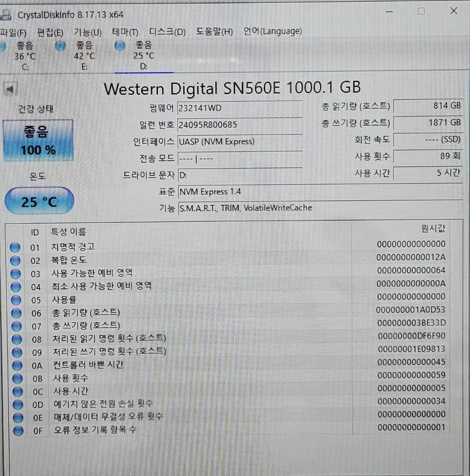Maximize the CrystalDiskInfo window
This screenshot has width=470, height=476.
coord(421,11)
